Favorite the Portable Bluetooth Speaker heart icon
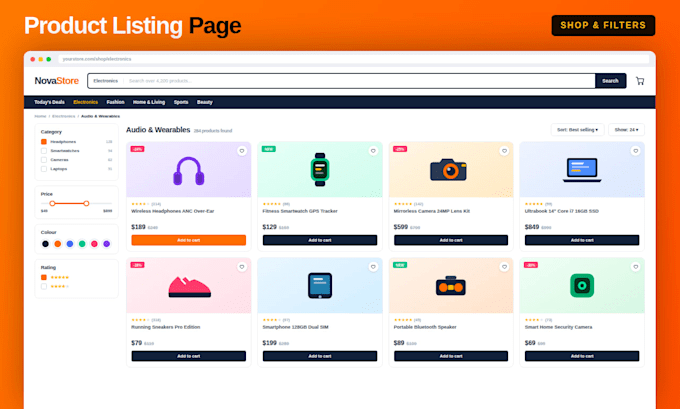 [x=504, y=267]
